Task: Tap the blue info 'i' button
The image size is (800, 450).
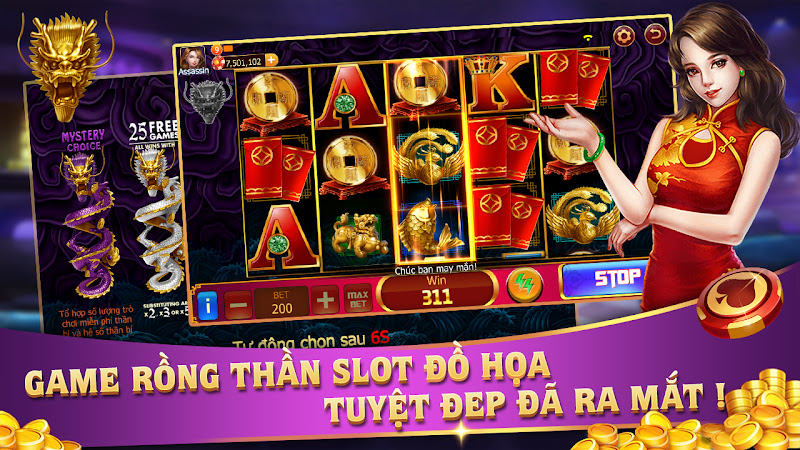Action: [208, 306]
